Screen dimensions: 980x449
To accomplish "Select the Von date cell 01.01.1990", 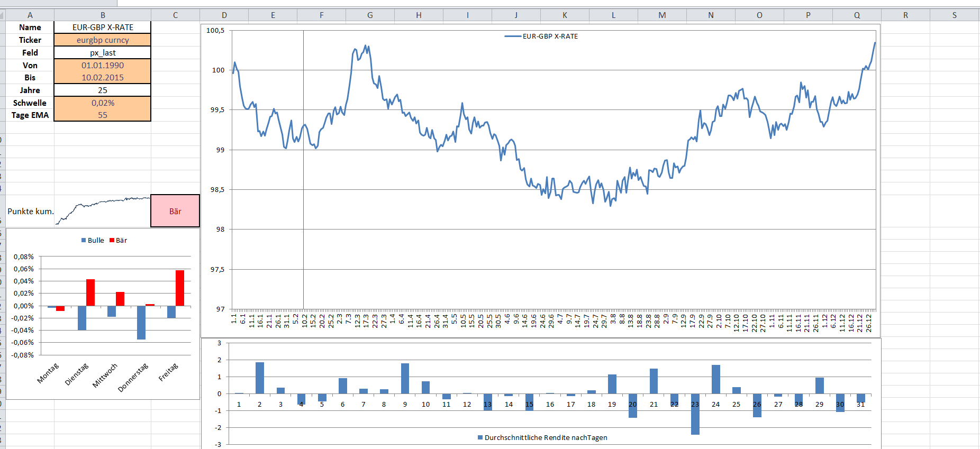I will (x=103, y=65).
